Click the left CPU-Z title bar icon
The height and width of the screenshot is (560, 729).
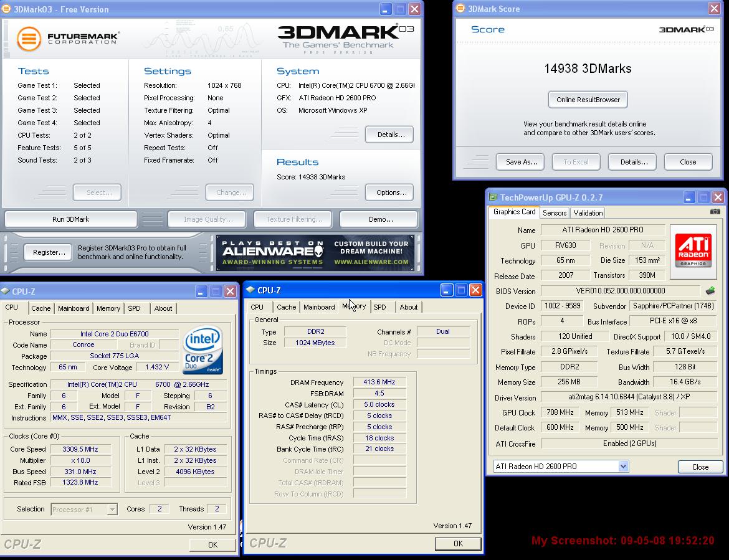coord(6,291)
